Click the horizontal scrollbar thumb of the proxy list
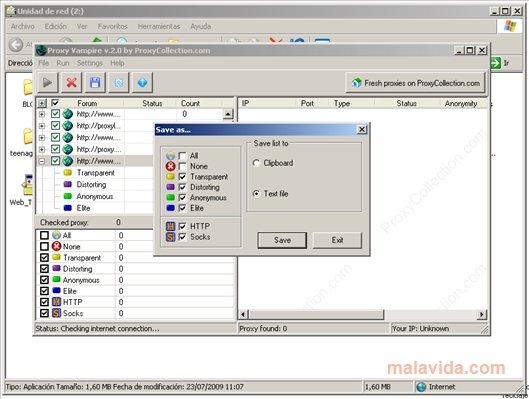 click(316, 315)
